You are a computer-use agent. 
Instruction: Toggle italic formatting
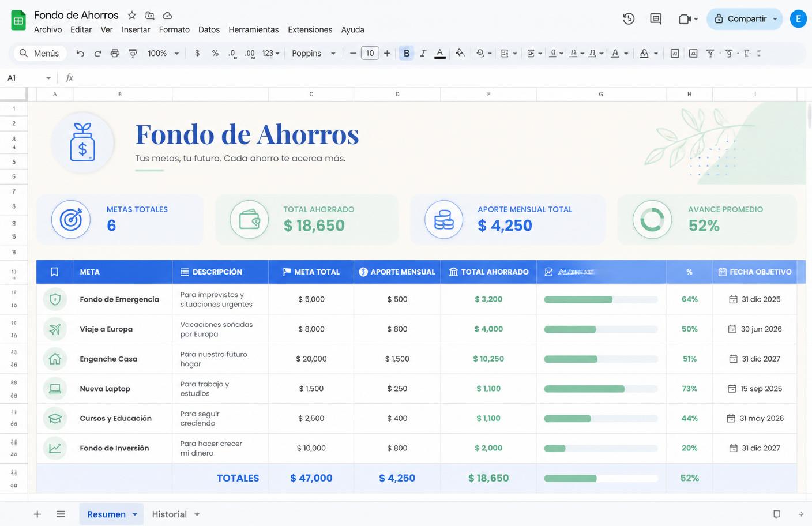(x=423, y=53)
